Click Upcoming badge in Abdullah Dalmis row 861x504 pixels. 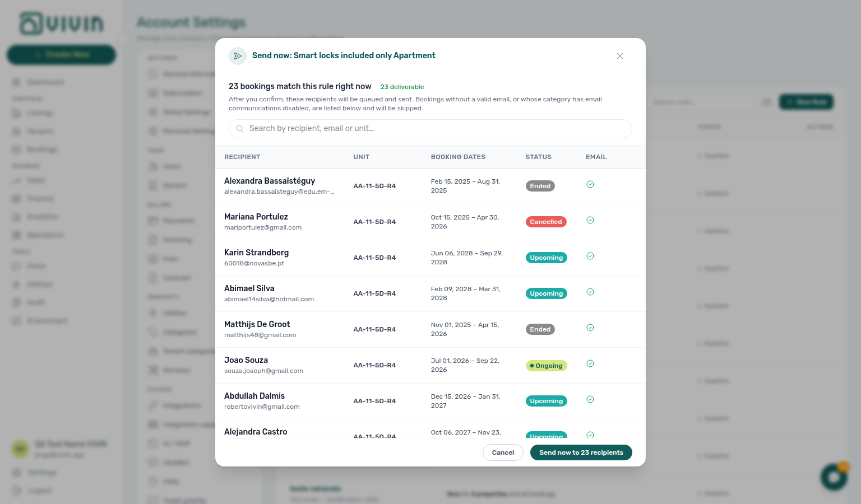(x=547, y=401)
